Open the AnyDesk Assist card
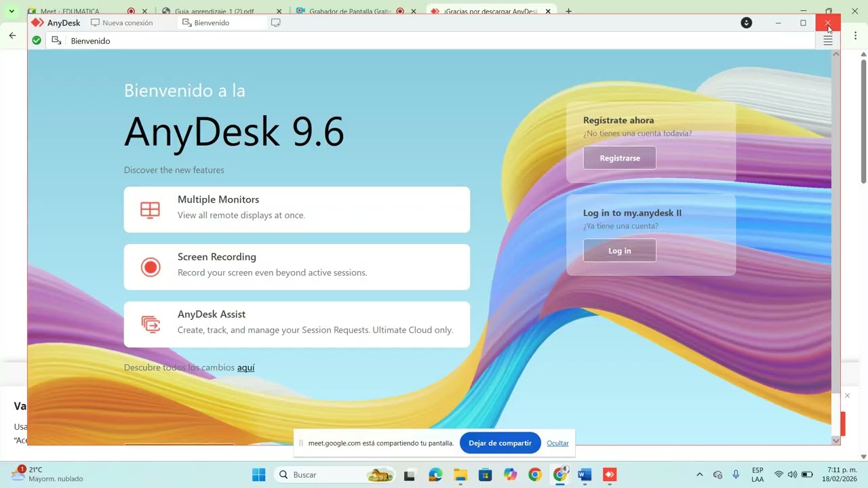Viewport: 868px width, 488px height. tap(297, 325)
